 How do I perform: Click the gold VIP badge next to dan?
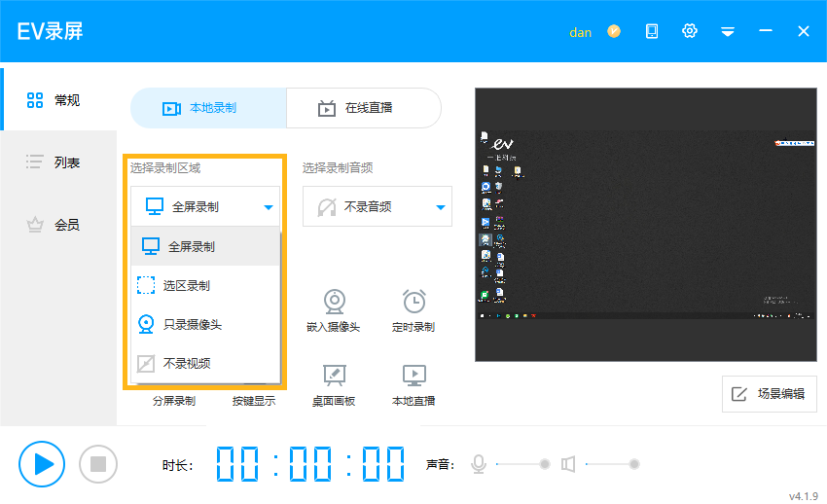(x=614, y=32)
